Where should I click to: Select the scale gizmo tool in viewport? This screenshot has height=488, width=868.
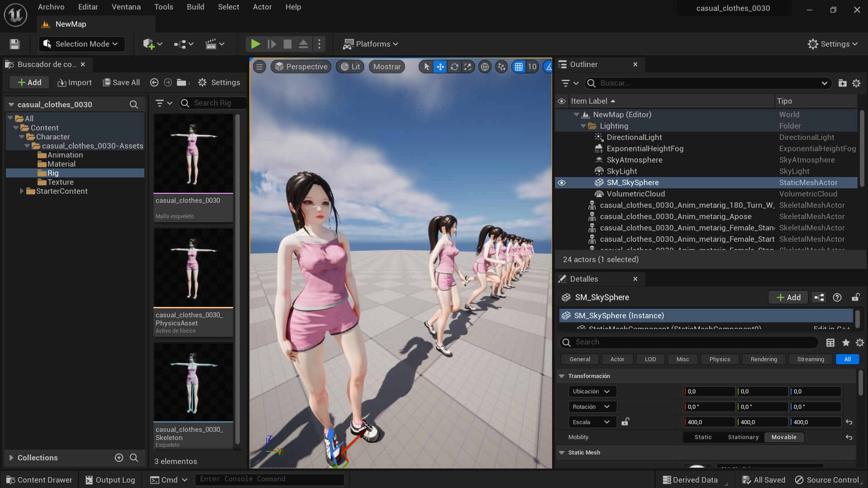467,67
